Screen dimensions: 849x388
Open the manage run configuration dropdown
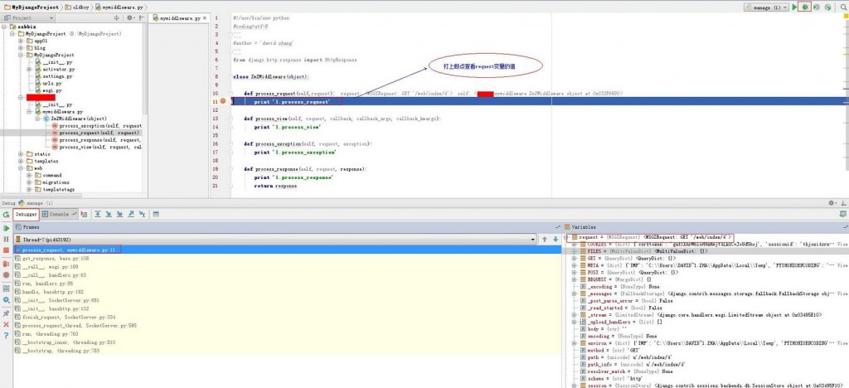tap(766, 7)
